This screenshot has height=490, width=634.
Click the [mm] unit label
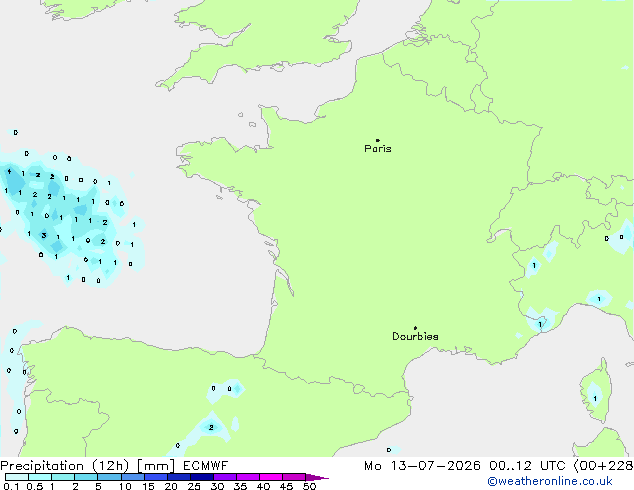156,466
